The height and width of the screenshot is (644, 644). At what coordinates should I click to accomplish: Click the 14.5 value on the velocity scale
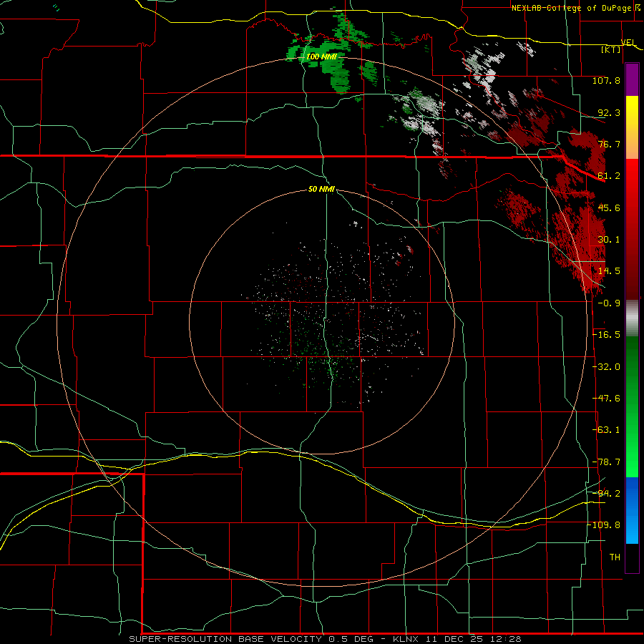click(x=609, y=271)
